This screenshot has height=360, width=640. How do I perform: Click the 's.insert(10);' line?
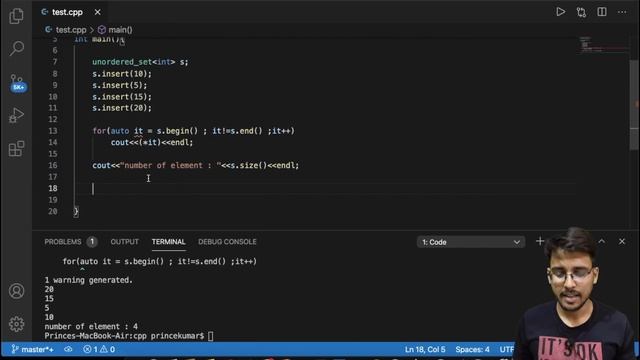click(122, 74)
